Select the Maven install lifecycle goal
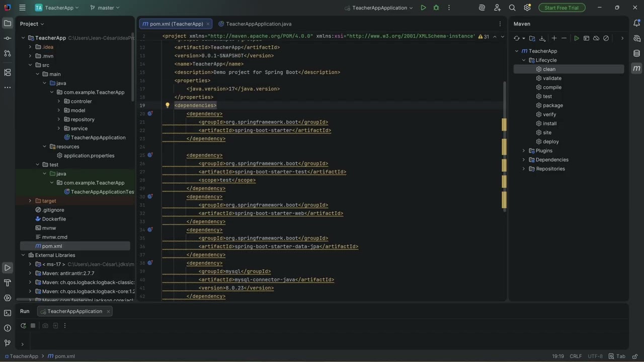The height and width of the screenshot is (362, 644). click(x=549, y=124)
